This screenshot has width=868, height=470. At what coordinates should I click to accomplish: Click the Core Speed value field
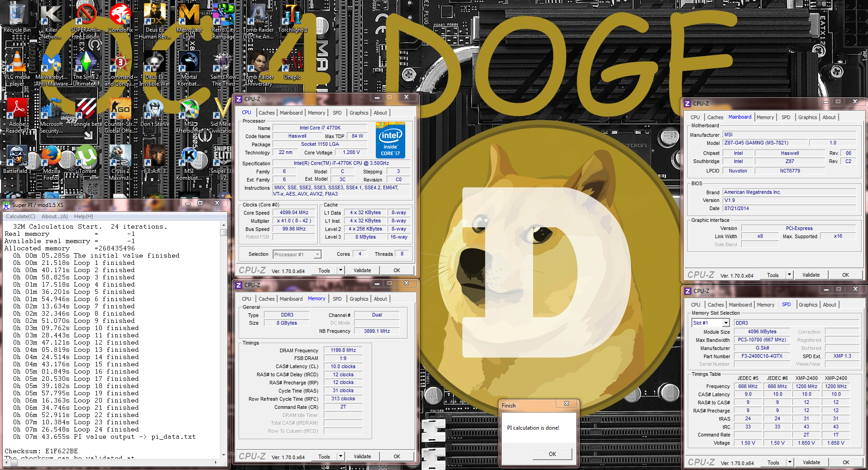click(294, 212)
